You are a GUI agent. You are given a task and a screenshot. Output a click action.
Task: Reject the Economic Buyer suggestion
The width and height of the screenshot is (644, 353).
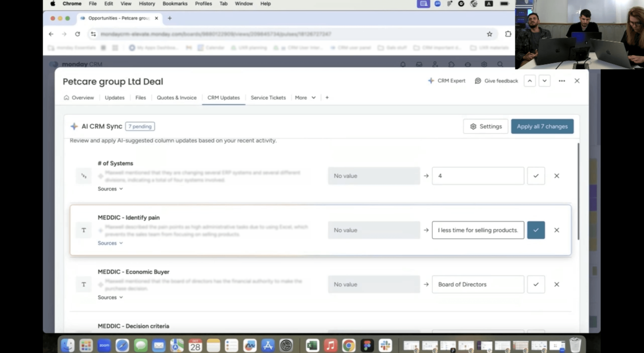[x=557, y=284]
